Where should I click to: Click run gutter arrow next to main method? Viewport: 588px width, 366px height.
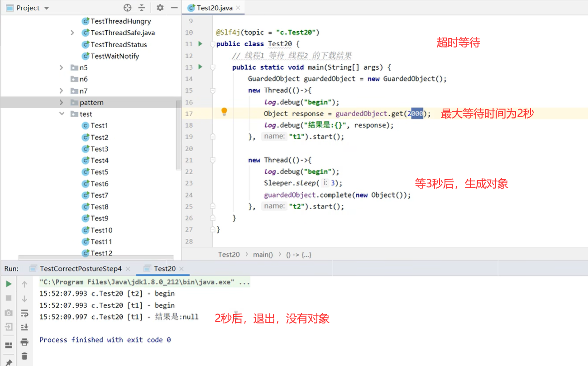201,67
